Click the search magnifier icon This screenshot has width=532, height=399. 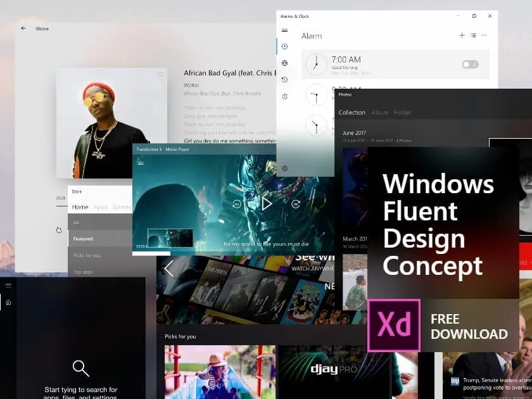[81, 368]
